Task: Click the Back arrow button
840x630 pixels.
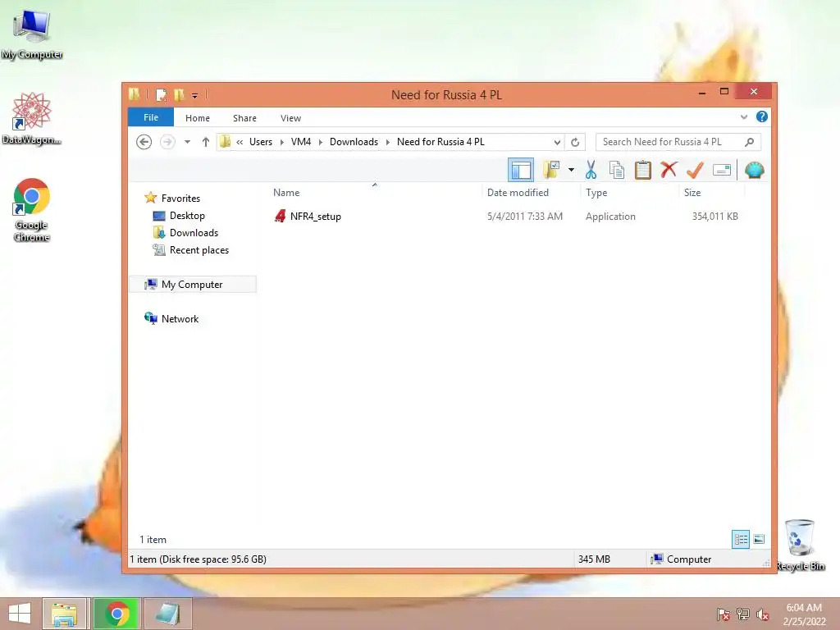Action: (144, 142)
